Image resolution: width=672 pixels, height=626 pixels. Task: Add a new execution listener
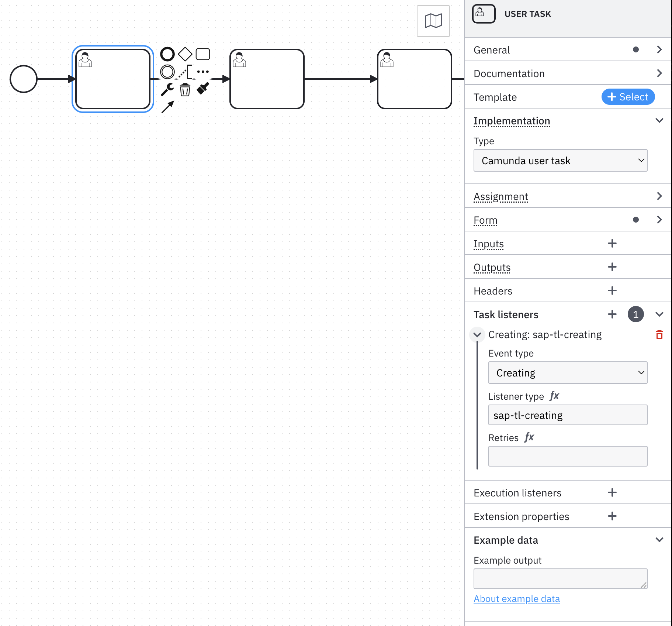click(x=612, y=492)
